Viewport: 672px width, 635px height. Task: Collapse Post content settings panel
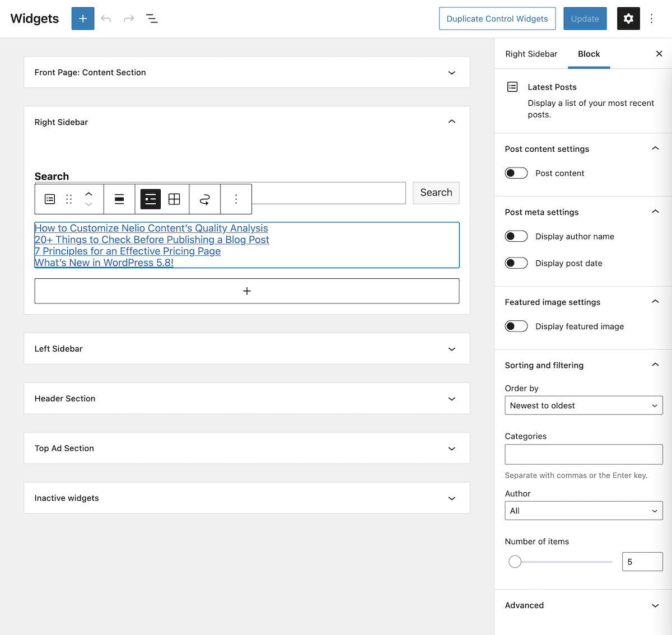coord(584,149)
